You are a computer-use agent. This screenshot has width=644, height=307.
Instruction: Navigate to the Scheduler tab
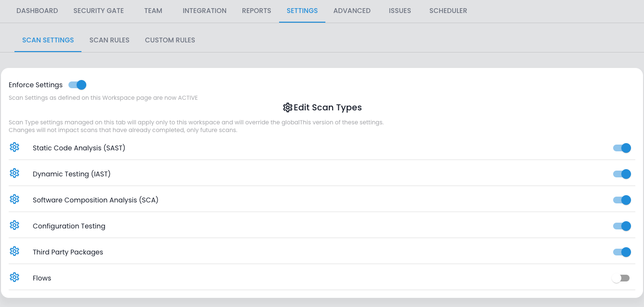point(448,11)
